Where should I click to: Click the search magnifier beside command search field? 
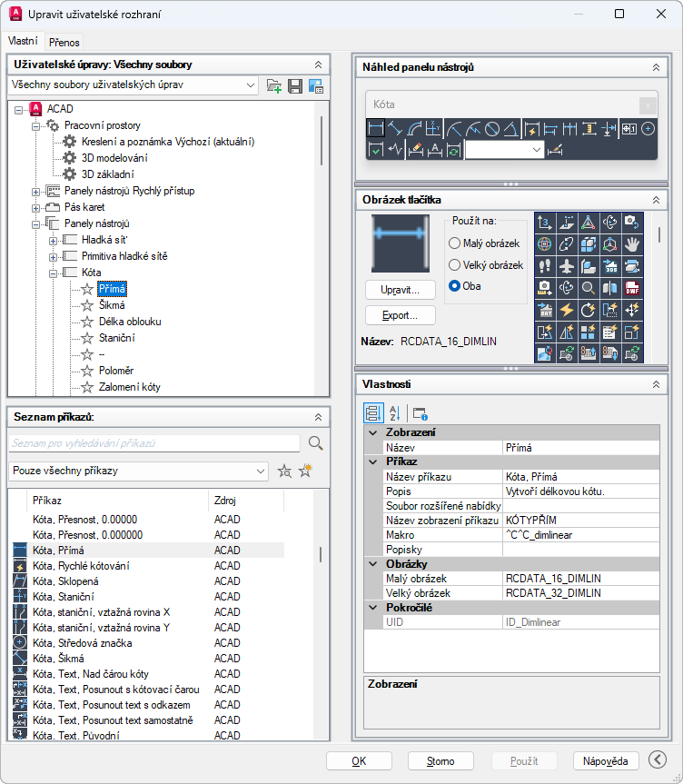tap(315, 443)
